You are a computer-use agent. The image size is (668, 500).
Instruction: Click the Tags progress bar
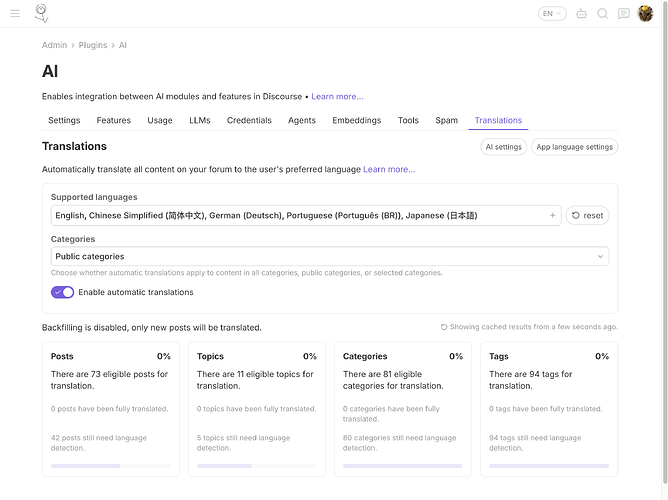pos(549,466)
